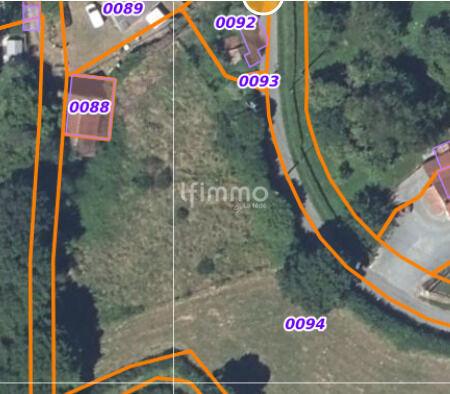Click the white vehicle right of label 0089
This screenshot has width=450, height=394.
155,16
